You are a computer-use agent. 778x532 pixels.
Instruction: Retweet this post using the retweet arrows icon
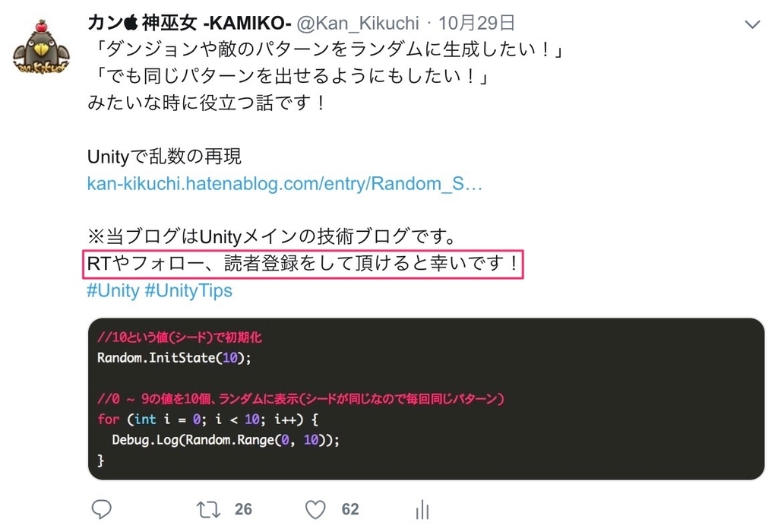(x=208, y=510)
